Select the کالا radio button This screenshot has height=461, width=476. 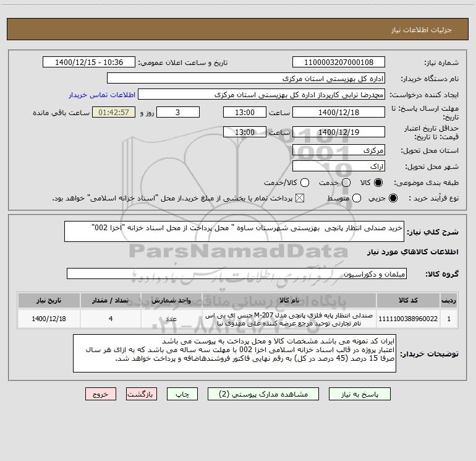378,183
